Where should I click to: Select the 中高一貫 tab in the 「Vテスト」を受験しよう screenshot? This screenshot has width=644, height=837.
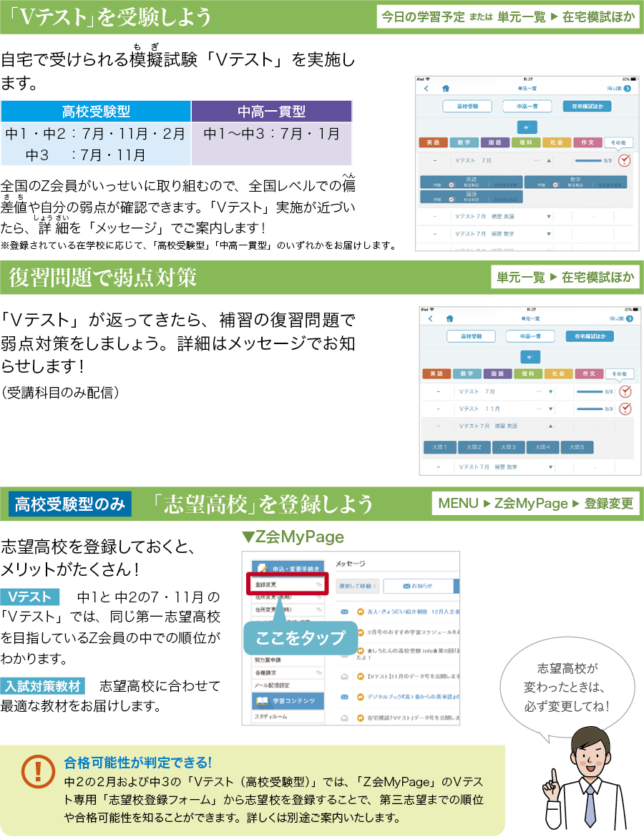click(x=527, y=106)
